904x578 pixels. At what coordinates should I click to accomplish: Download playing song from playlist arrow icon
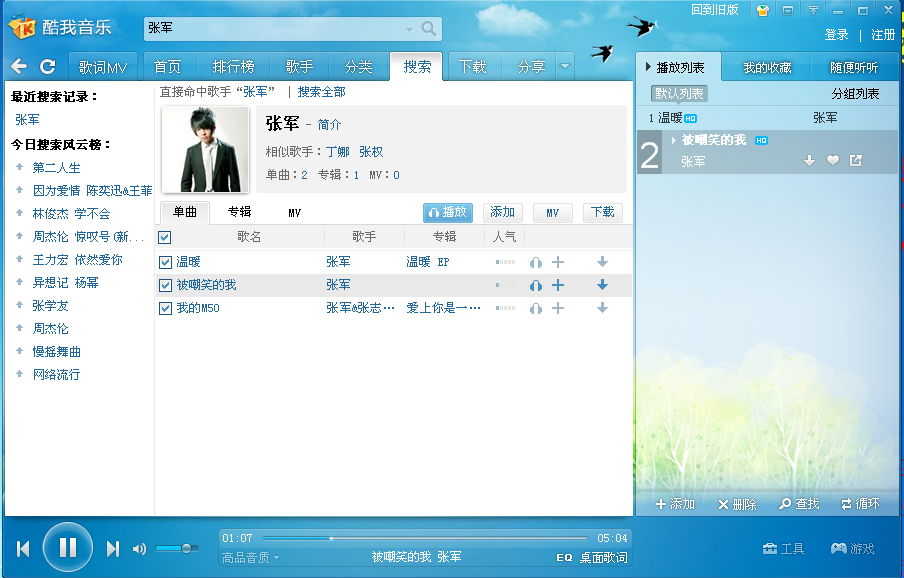(809, 161)
